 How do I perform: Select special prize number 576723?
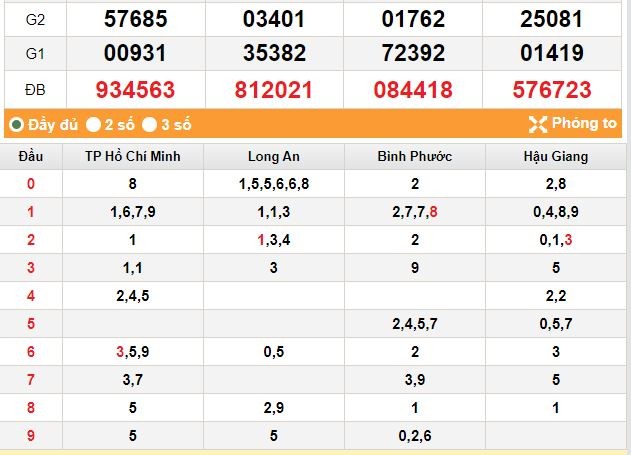[x=552, y=89]
